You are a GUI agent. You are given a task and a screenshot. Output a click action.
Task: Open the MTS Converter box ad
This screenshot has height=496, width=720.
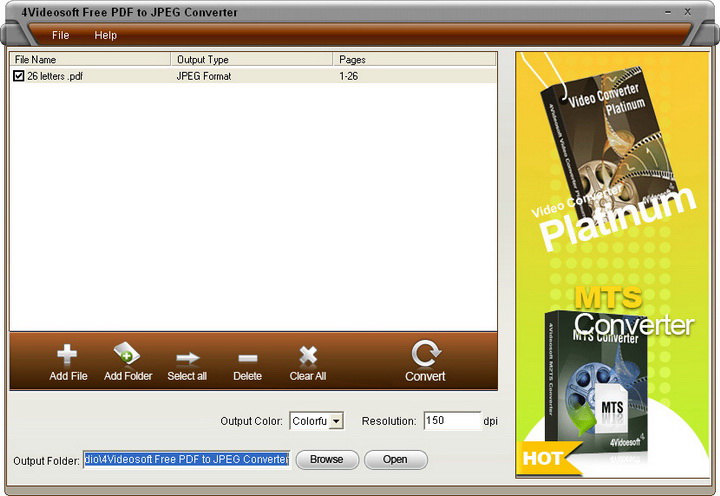click(596, 385)
